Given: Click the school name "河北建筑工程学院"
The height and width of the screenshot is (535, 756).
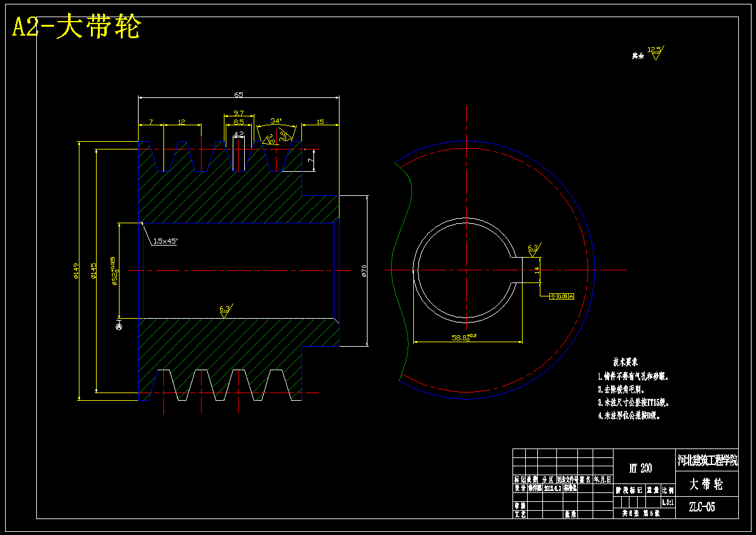Looking at the screenshot, I should [707, 460].
